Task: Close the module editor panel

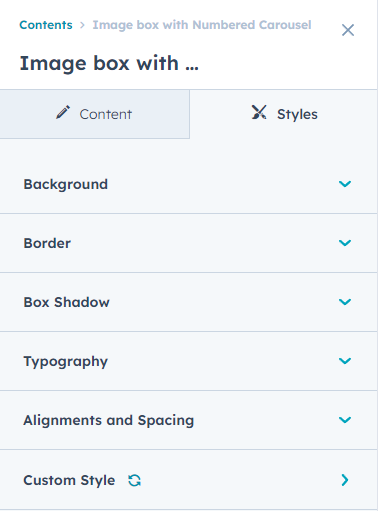Action: tap(348, 30)
